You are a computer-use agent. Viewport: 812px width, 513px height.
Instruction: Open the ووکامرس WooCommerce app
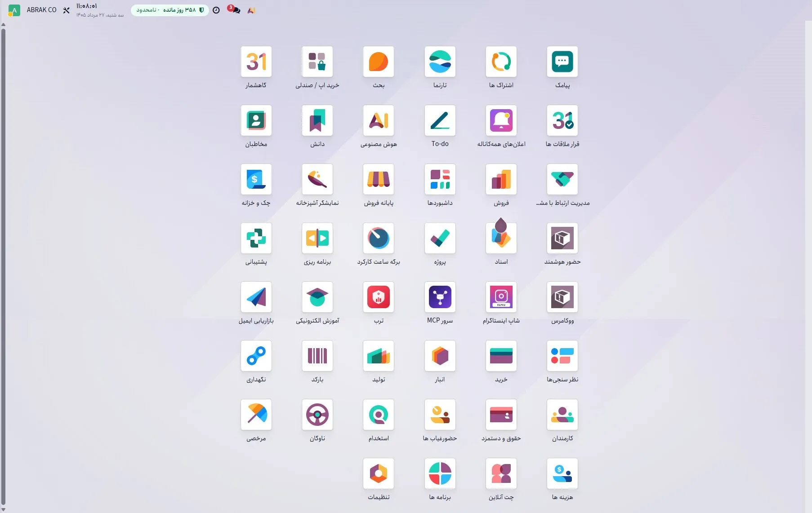[562, 297]
